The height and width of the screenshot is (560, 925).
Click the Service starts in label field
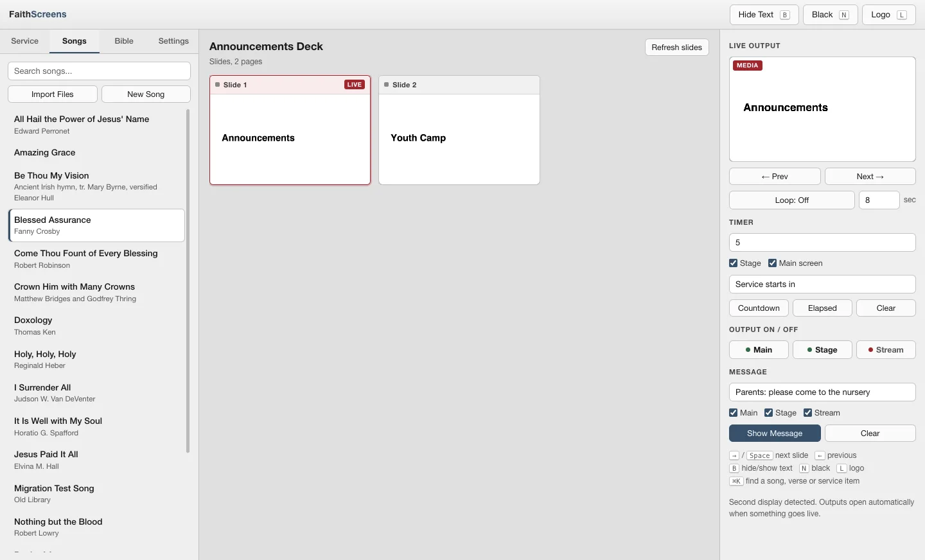point(822,284)
